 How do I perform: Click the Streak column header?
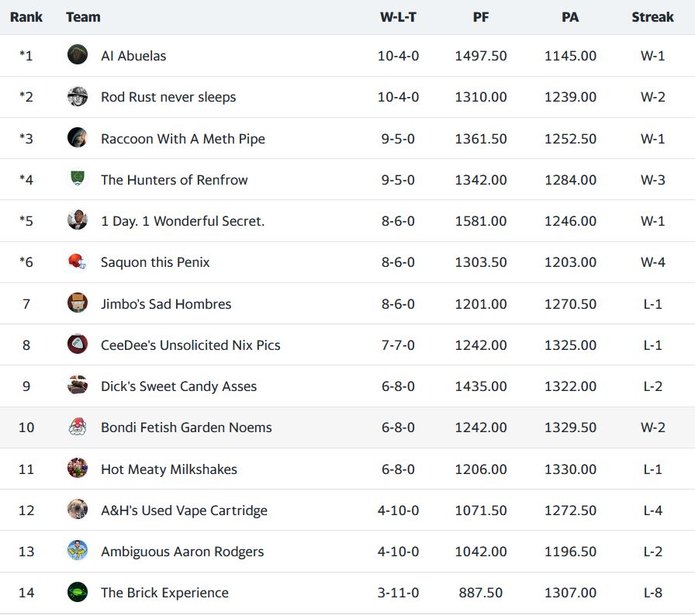652,17
